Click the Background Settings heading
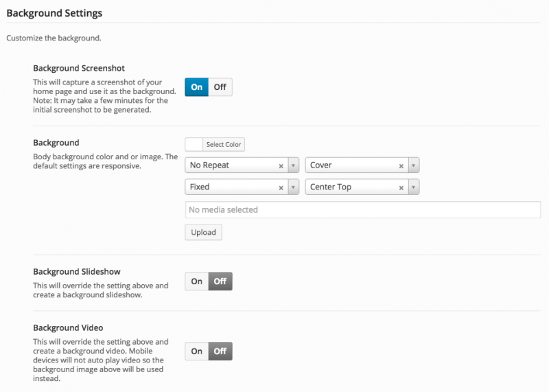549x392 pixels. pos(54,13)
